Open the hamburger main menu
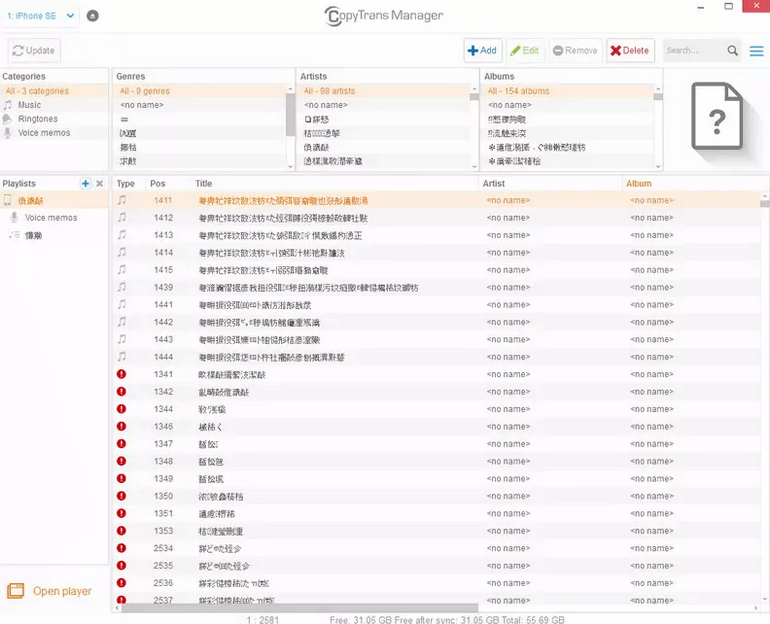770x624 pixels. click(756, 51)
